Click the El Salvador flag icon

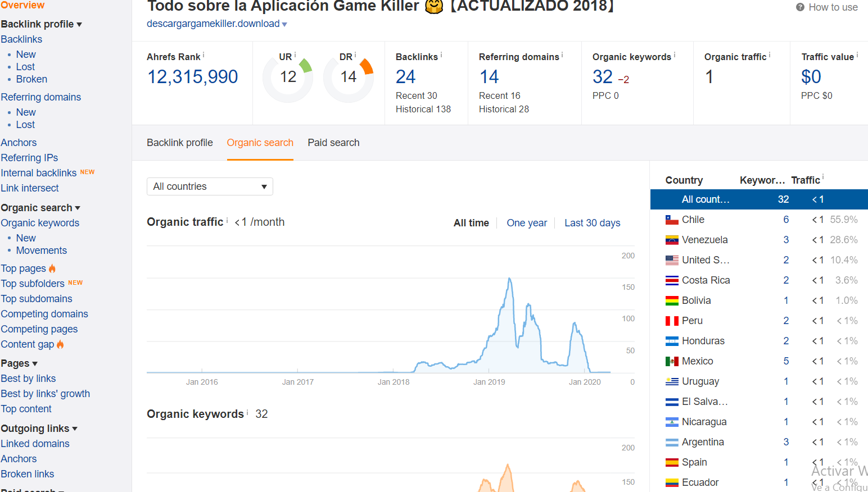tap(672, 402)
